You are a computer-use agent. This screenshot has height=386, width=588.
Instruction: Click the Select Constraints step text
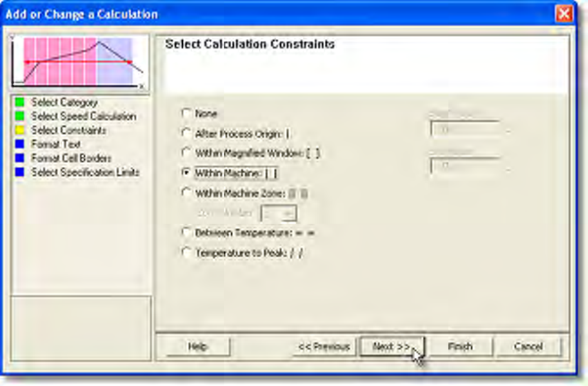[x=68, y=130]
